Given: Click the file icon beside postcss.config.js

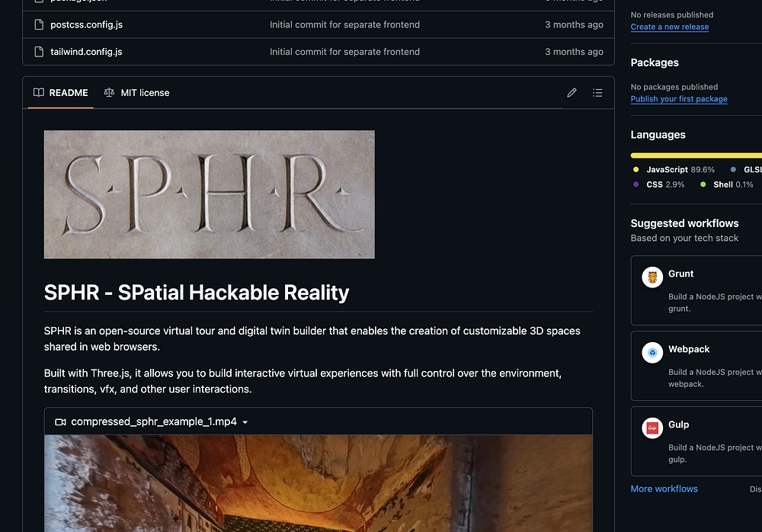Looking at the screenshot, I should [x=39, y=24].
